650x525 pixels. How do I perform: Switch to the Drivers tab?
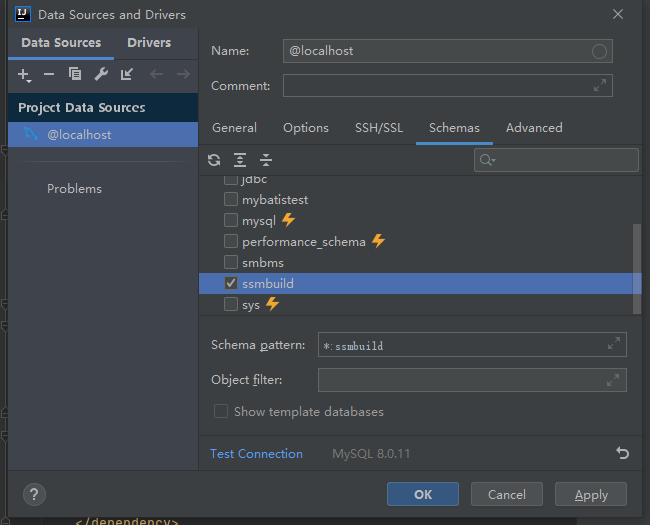coord(149,43)
